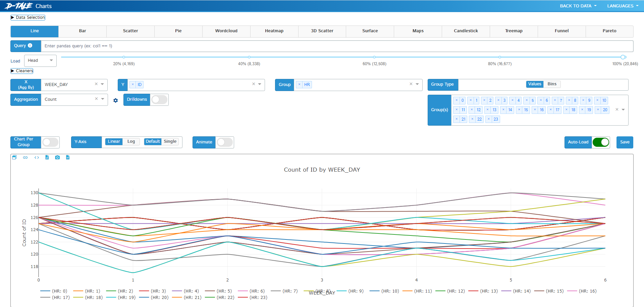Open the Group column dropdown arrow
This screenshot has width=644, height=307.
click(x=417, y=84)
